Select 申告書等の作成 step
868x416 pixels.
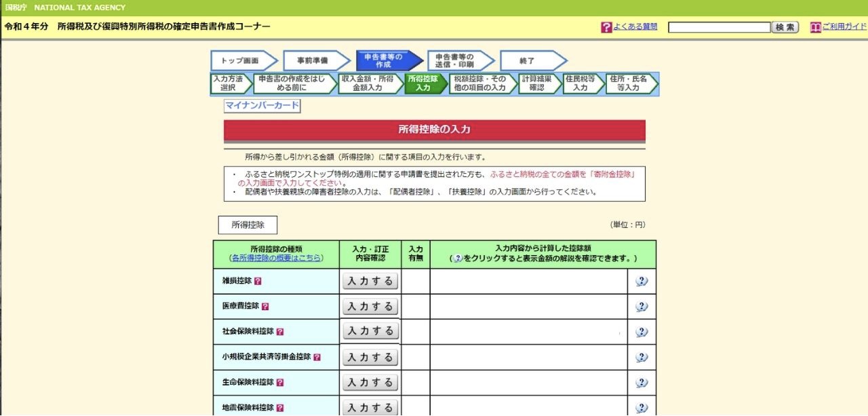pos(389,61)
